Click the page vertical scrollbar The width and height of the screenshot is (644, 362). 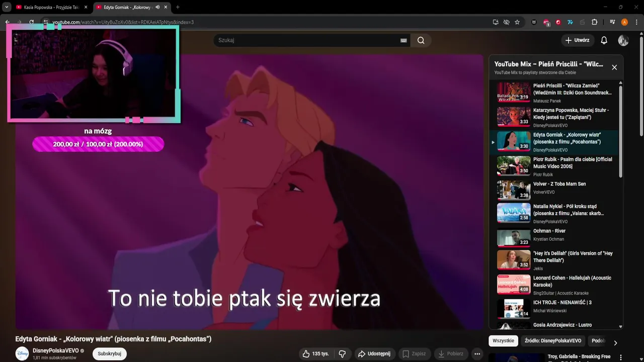click(641, 85)
